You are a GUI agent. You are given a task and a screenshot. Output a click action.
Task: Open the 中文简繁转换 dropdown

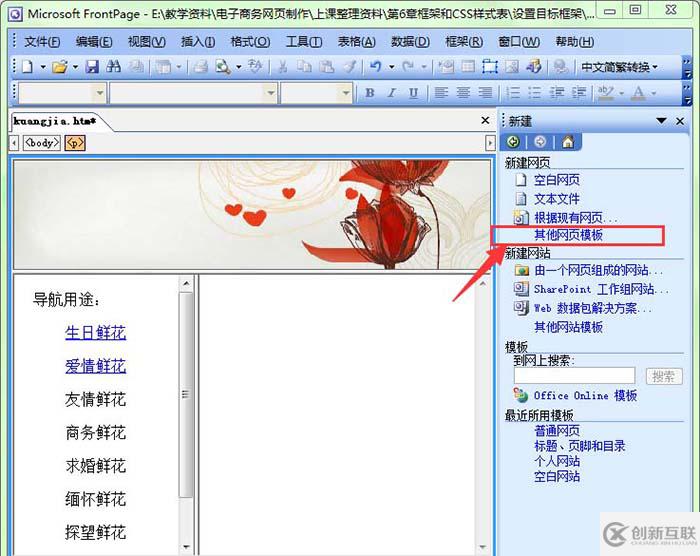point(619,67)
